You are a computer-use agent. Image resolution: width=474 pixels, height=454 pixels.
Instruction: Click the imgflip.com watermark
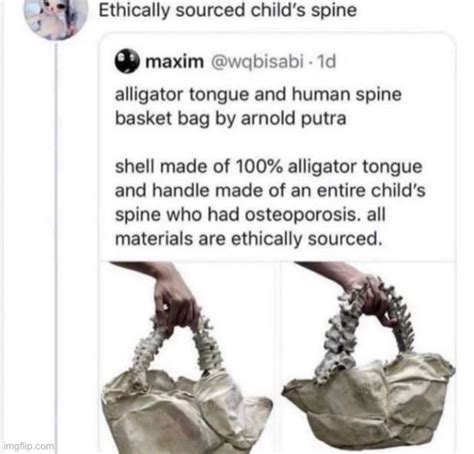[29, 446]
